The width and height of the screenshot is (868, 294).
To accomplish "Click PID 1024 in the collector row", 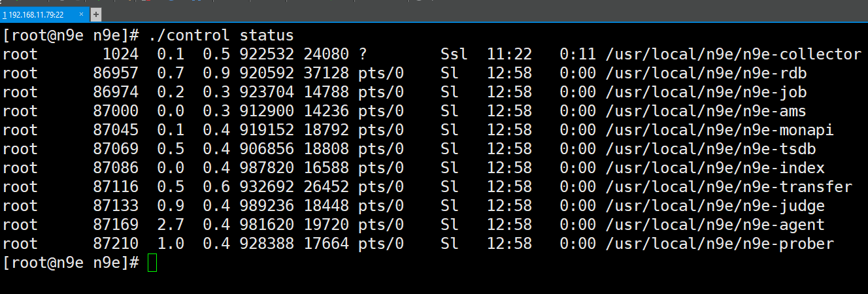I will pyautogui.click(x=120, y=54).
